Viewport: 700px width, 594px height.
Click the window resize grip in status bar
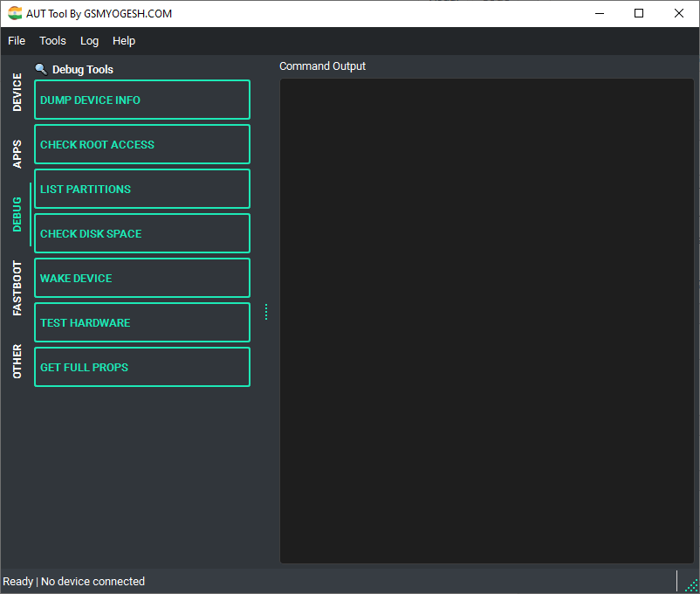691,585
